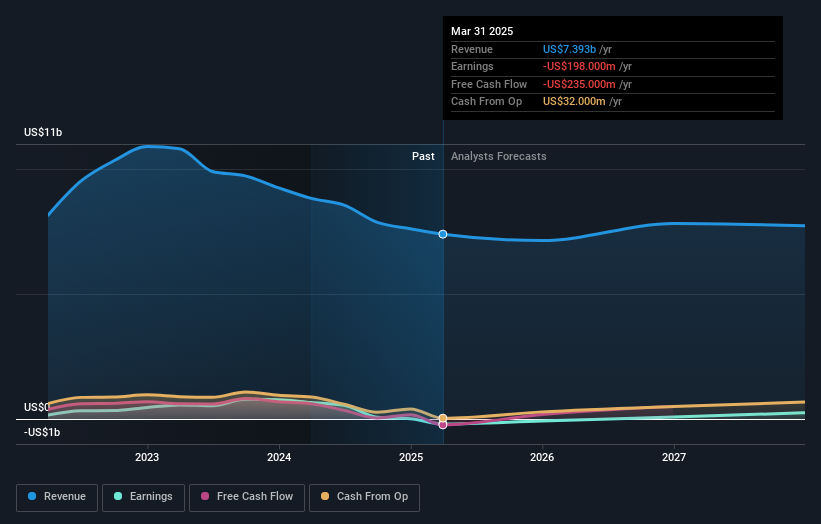Click the US$7.393b revenue value
Viewport: 821px width, 524px height.
(x=569, y=49)
